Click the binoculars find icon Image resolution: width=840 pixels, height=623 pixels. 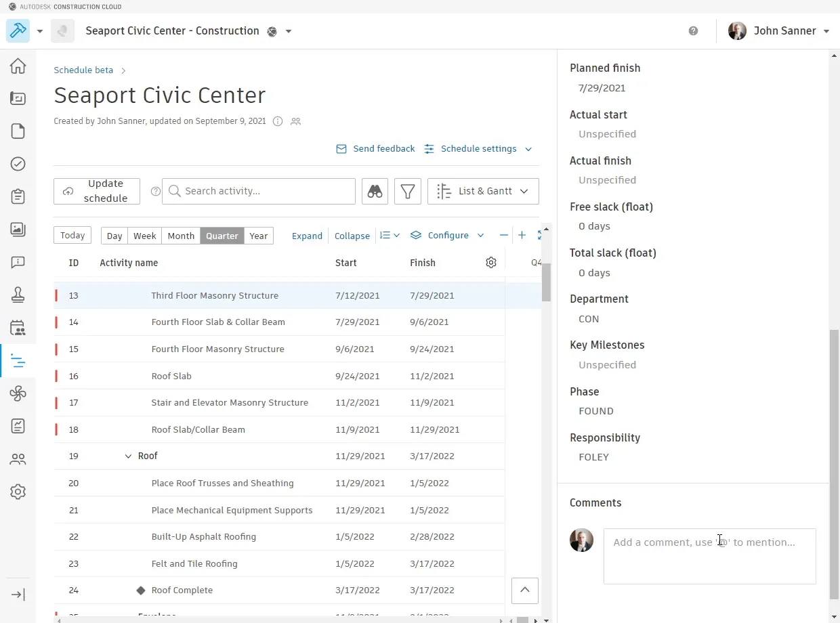(x=375, y=192)
